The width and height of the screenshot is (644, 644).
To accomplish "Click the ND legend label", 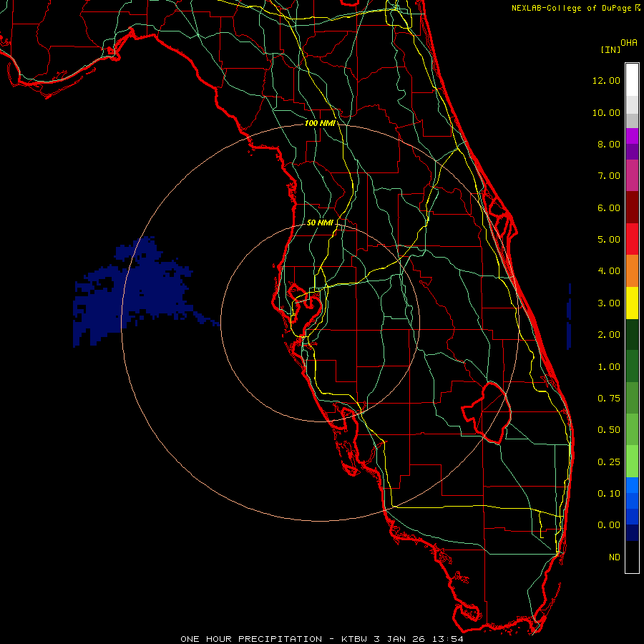I will (615, 557).
